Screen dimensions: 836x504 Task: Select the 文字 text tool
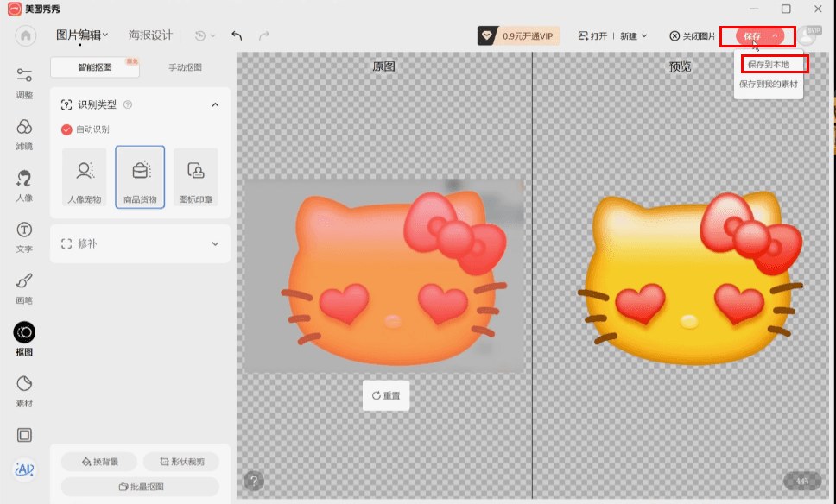click(24, 237)
